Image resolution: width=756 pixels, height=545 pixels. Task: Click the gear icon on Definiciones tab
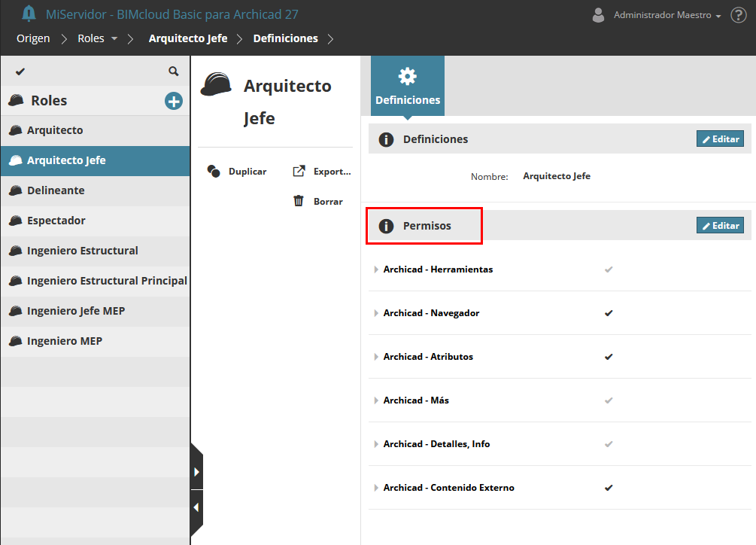coord(408,76)
